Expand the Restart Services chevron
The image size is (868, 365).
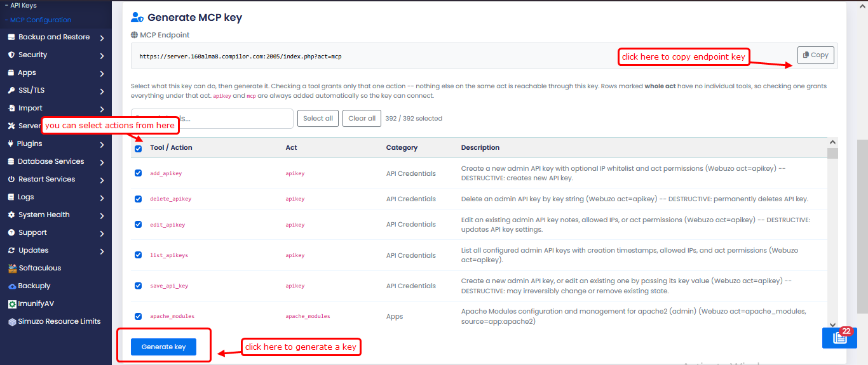click(x=102, y=180)
